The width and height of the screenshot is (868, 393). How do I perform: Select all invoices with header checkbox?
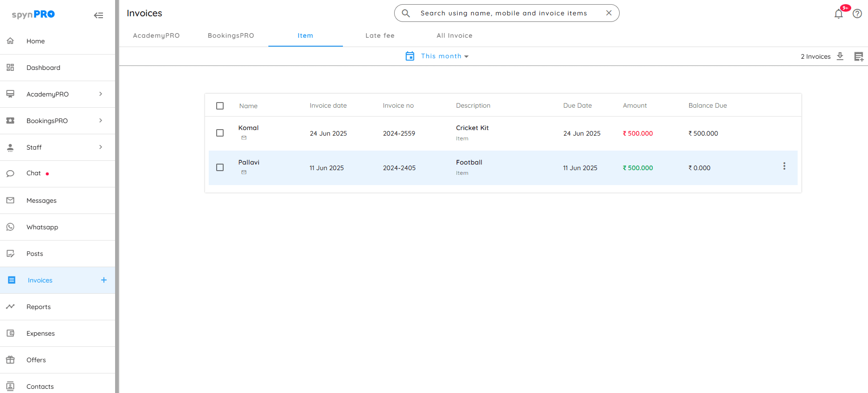click(x=220, y=106)
